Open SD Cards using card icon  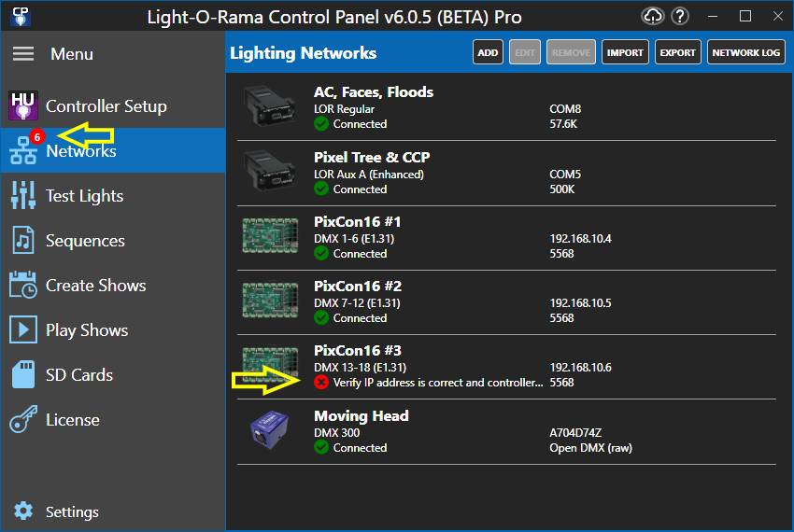point(22,374)
